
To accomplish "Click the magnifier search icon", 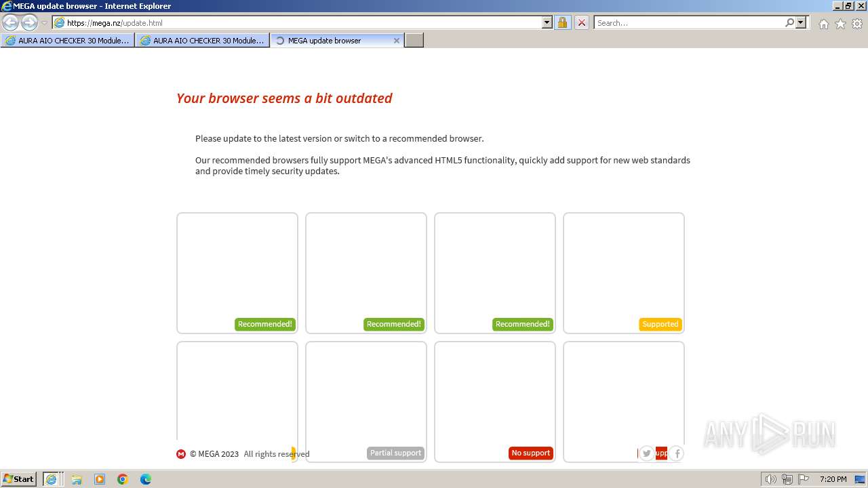I will (x=789, y=22).
